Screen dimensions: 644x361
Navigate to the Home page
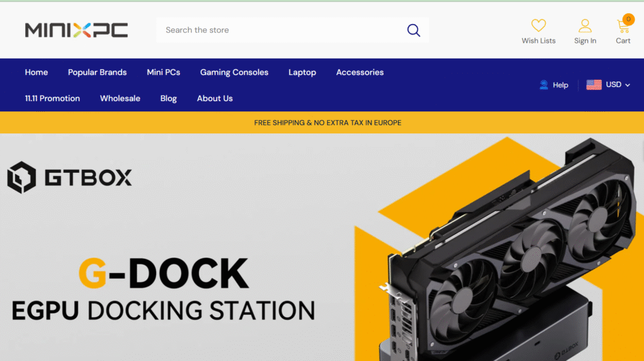36,72
